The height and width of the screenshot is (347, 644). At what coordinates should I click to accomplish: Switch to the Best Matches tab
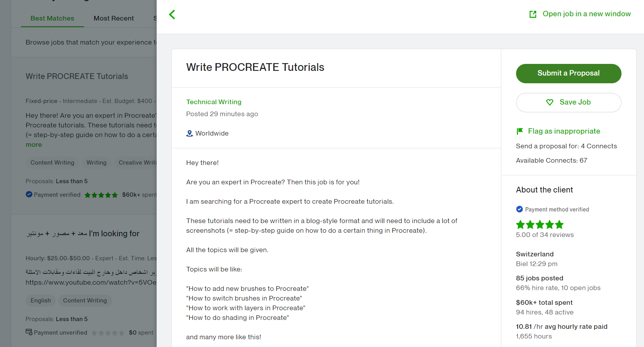point(52,18)
